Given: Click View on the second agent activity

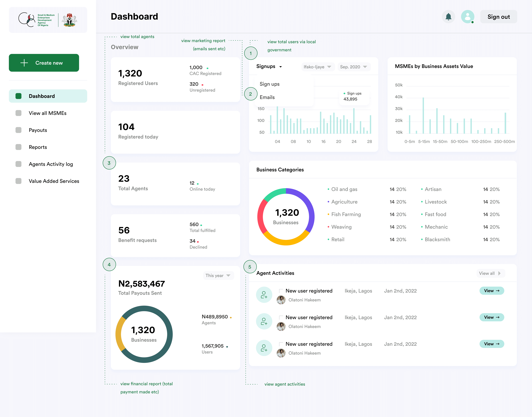Looking at the screenshot, I should point(492,317).
